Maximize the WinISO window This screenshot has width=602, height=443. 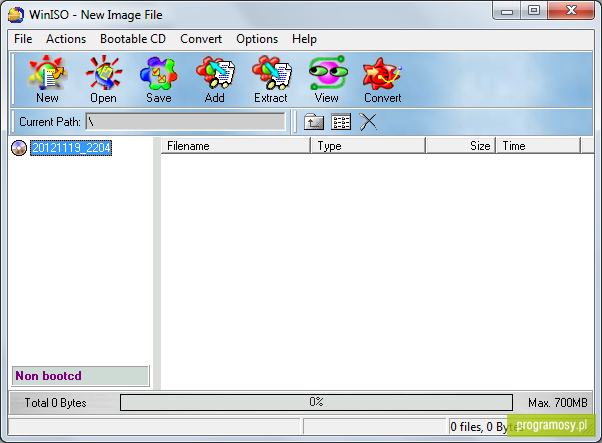(534, 10)
